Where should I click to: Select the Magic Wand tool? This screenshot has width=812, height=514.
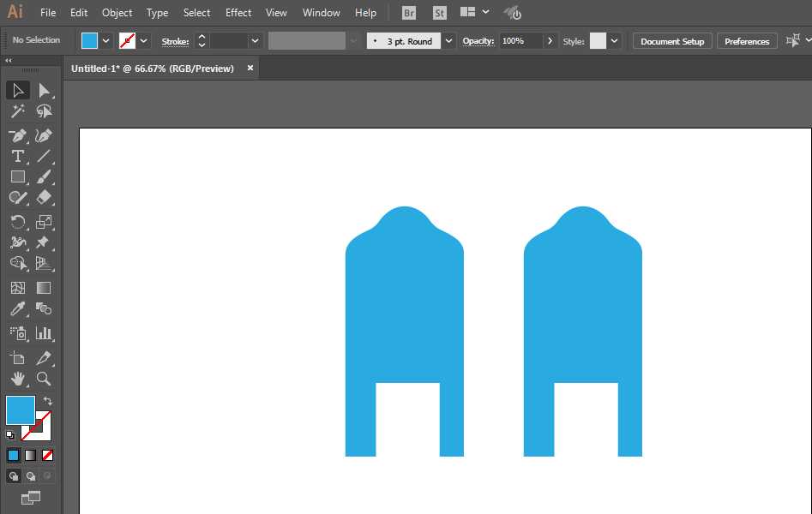pos(17,111)
